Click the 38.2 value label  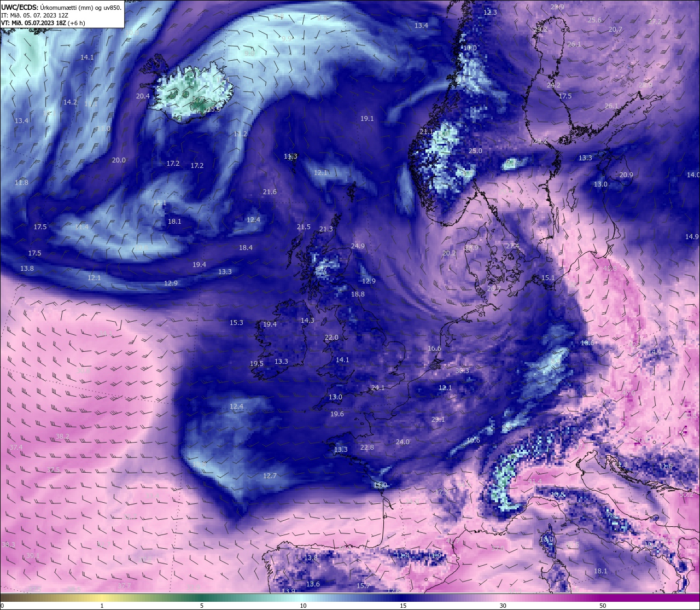pyautogui.click(x=63, y=437)
